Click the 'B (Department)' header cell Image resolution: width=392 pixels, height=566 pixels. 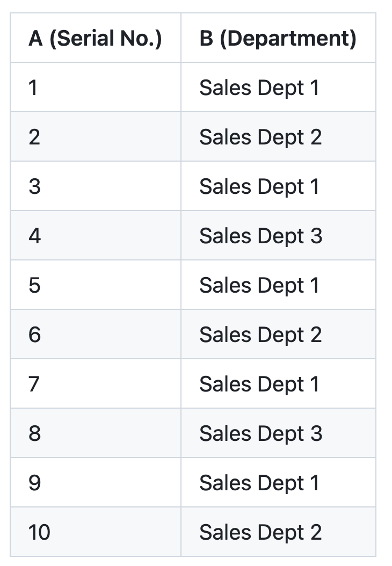(x=278, y=38)
